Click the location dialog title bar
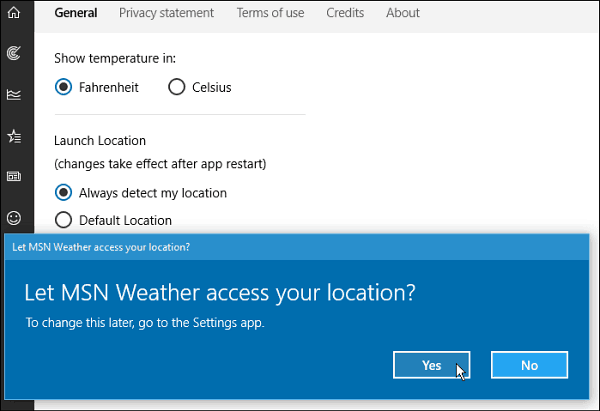This screenshot has height=411, width=600. [297, 247]
